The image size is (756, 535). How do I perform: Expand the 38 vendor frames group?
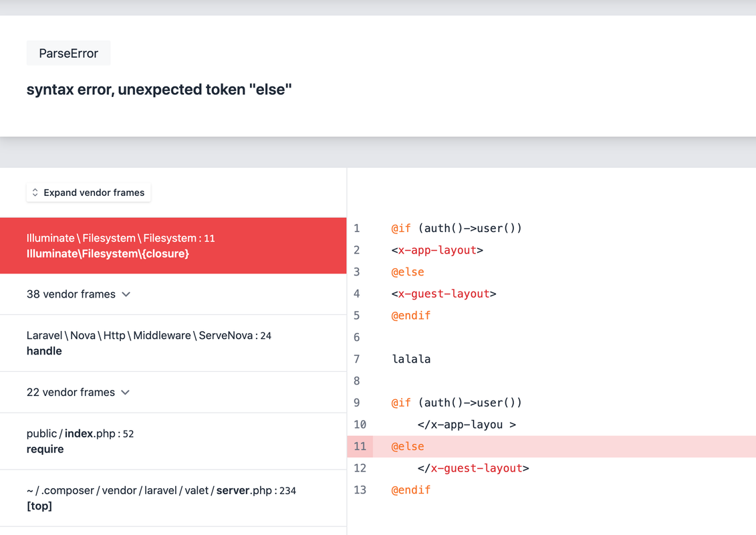173,294
